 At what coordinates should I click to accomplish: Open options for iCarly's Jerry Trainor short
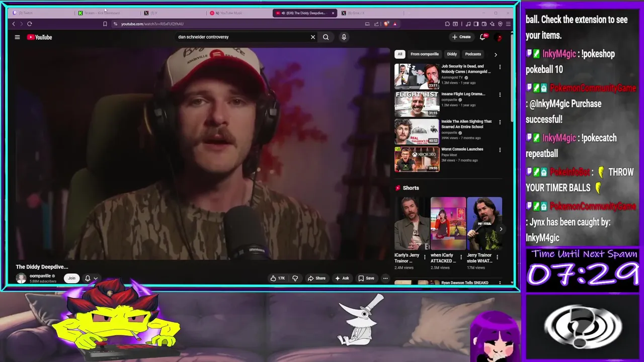[425, 257]
